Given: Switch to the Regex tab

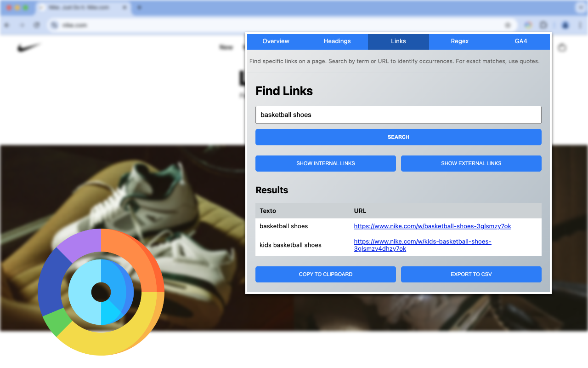Looking at the screenshot, I should pos(459,41).
